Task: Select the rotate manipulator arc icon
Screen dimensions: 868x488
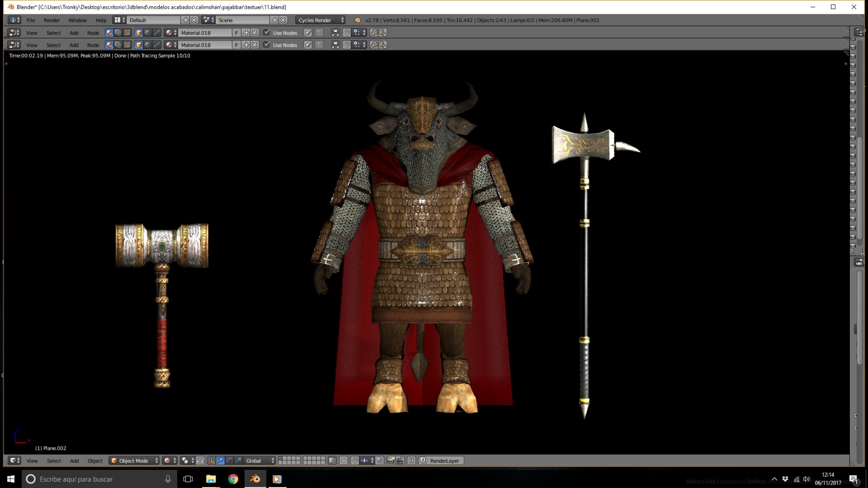Action: 229,461
